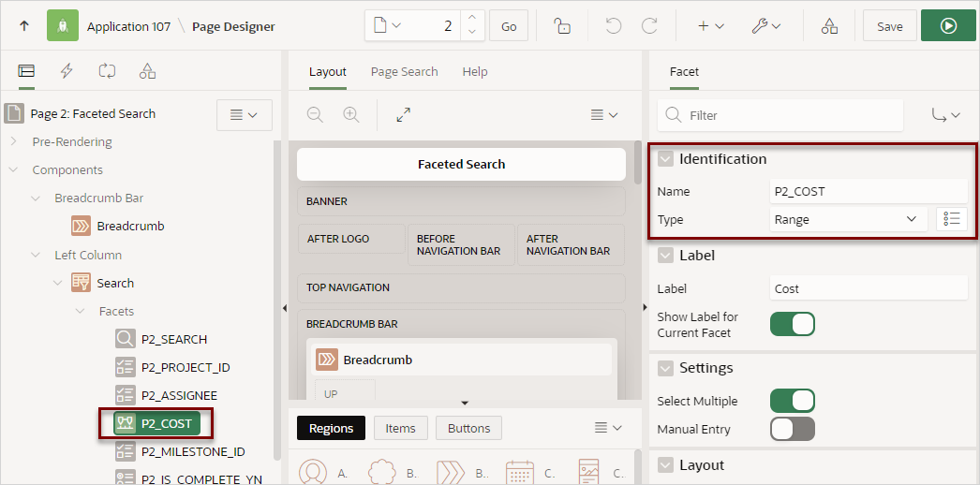Toggle the Select Multiple switch
The width and height of the screenshot is (980, 485).
coord(793,401)
